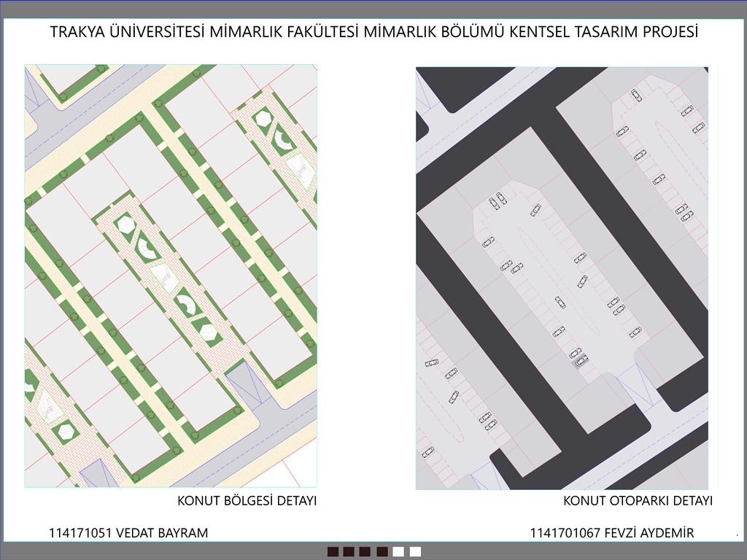
Task: Click the 'KONUT BÖLGESİ DETAYI' caption
Action: coord(247,501)
